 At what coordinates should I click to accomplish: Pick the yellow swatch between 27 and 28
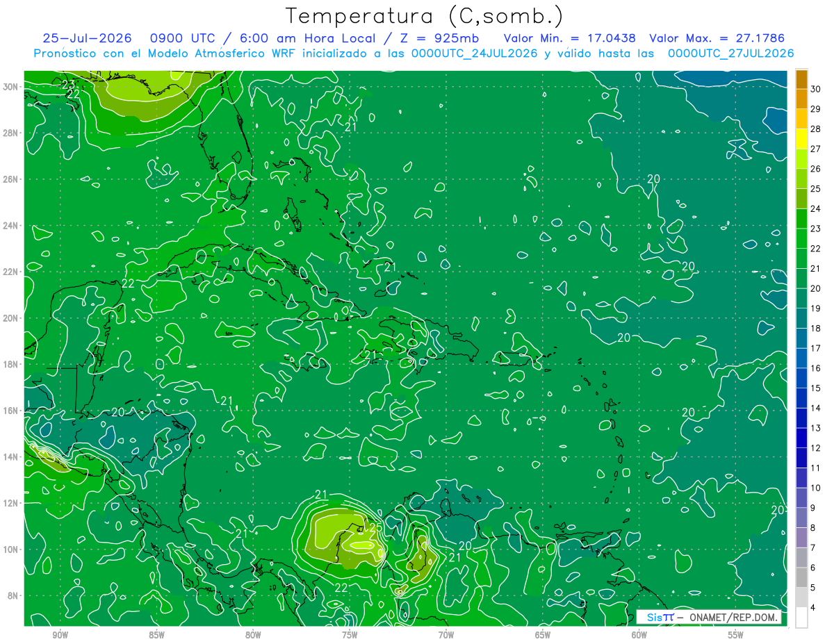pyautogui.click(x=801, y=139)
